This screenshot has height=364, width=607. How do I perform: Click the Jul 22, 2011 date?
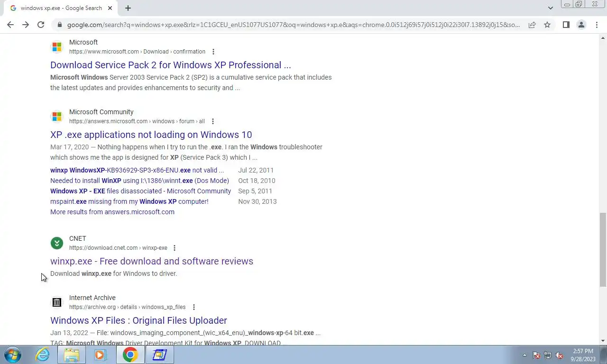256,170
